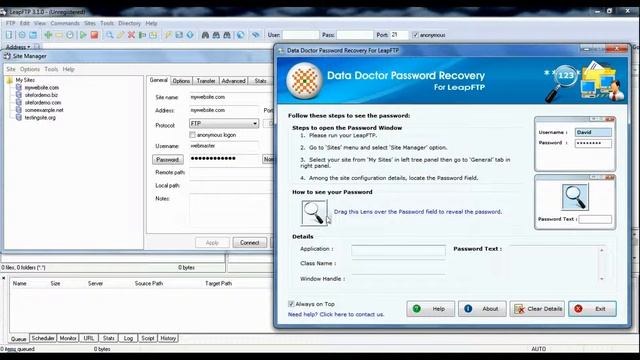
Task: Click the green plus toolbar icon
Action: 48,35
